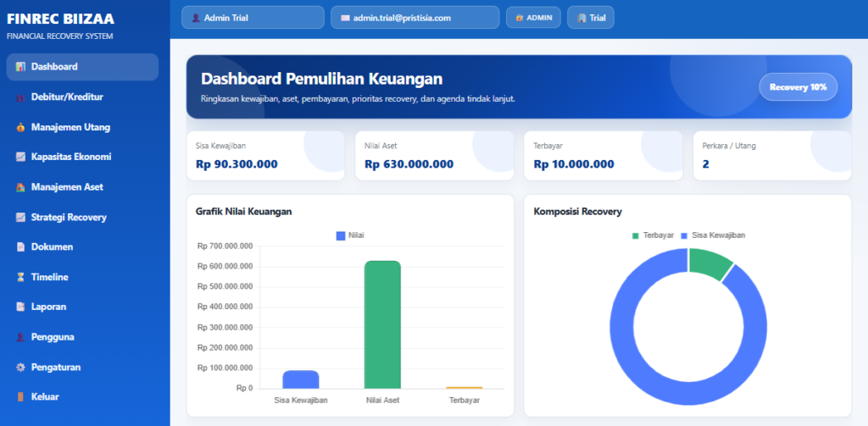Click the ADMIN role badge
Screen dimensions: 868x426
click(x=533, y=17)
